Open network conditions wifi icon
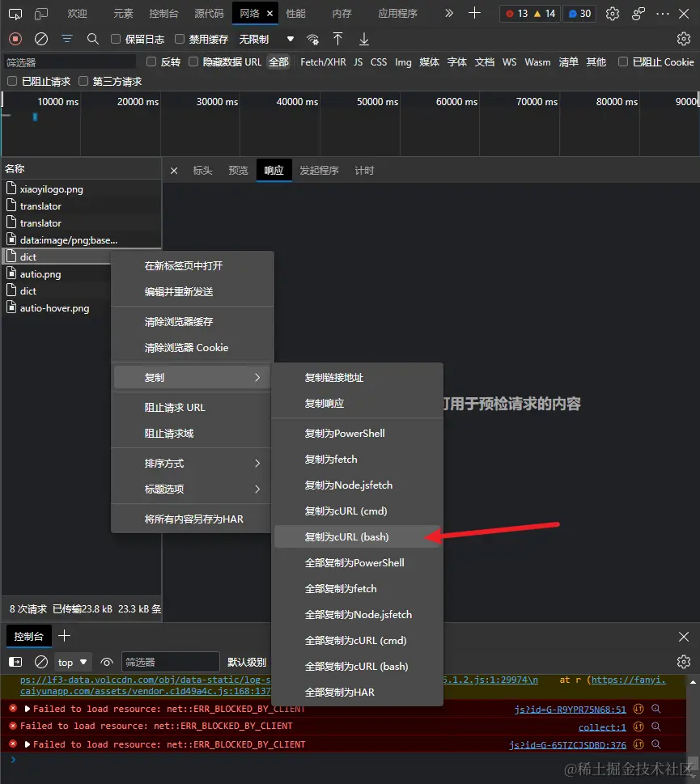 pos(312,39)
